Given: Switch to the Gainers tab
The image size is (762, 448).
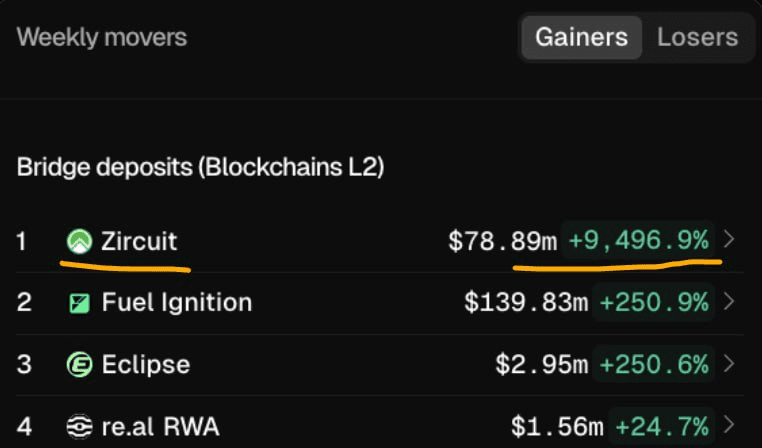Looking at the screenshot, I should pyautogui.click(x=581, y=38).
